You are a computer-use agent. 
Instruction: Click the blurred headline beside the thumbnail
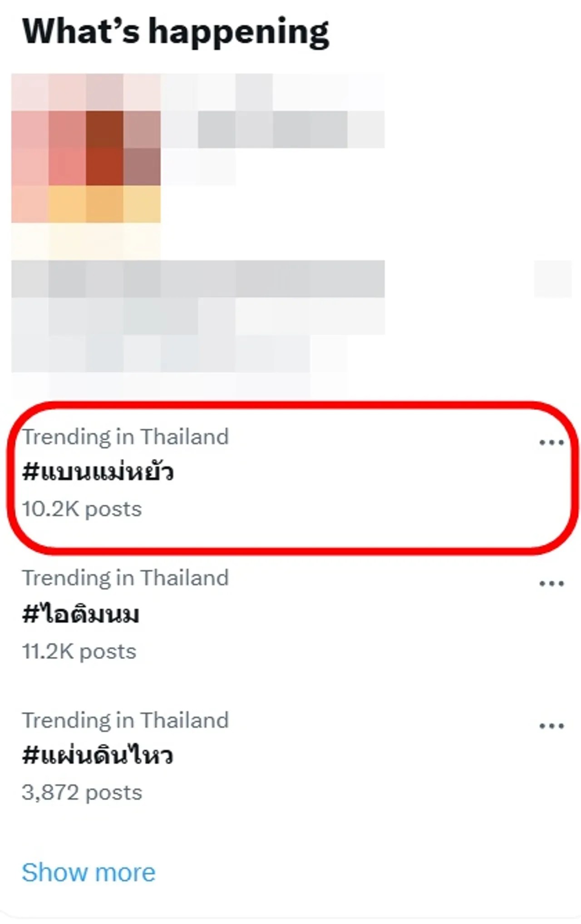click(272, 130)
